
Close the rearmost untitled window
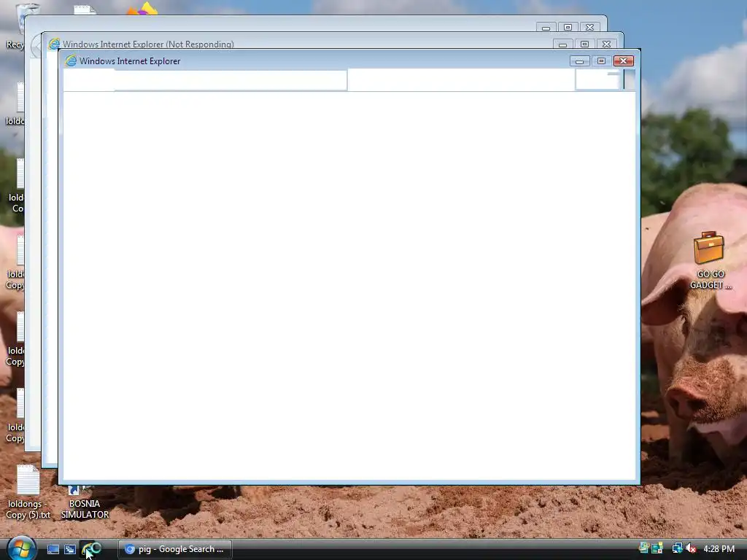point(589,27)
